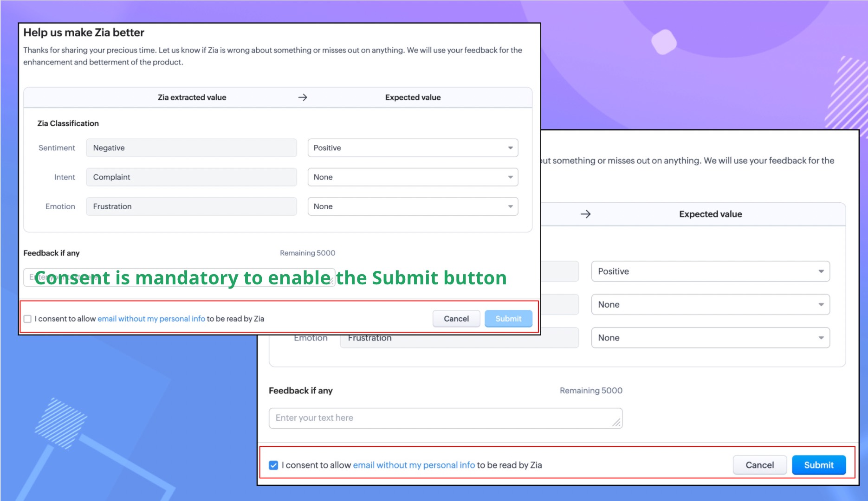Check the unchecked consent checkbox in top dialog

27,319
